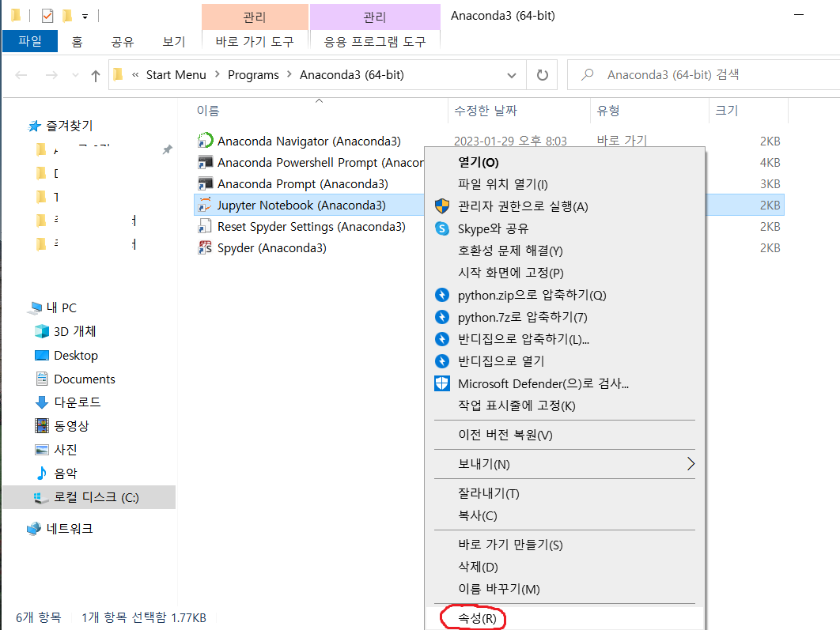Image resolution: width=840 pixels, height=630 pixels.
Task: Select 반디집으로 열기 entry
Action: coord(565,361)
